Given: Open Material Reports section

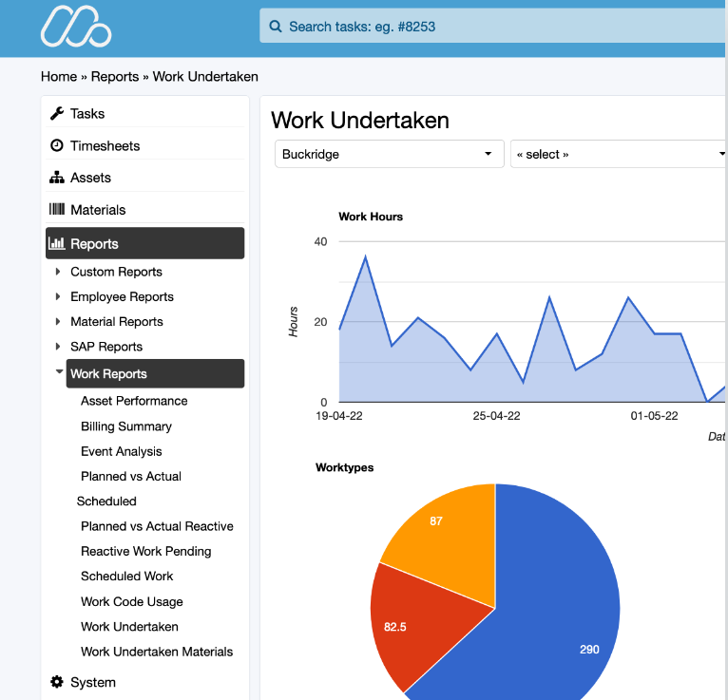Looking at the screenshot, I should point(117,321).
